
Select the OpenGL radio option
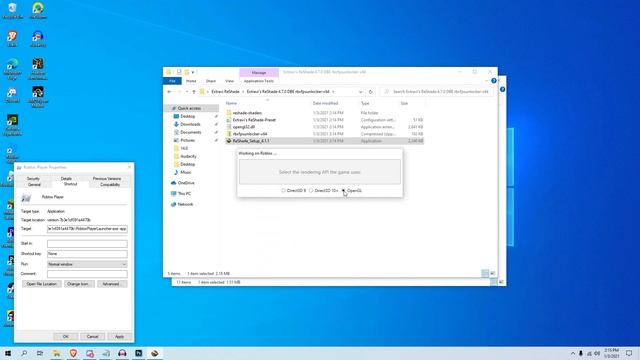pos(352,191)
